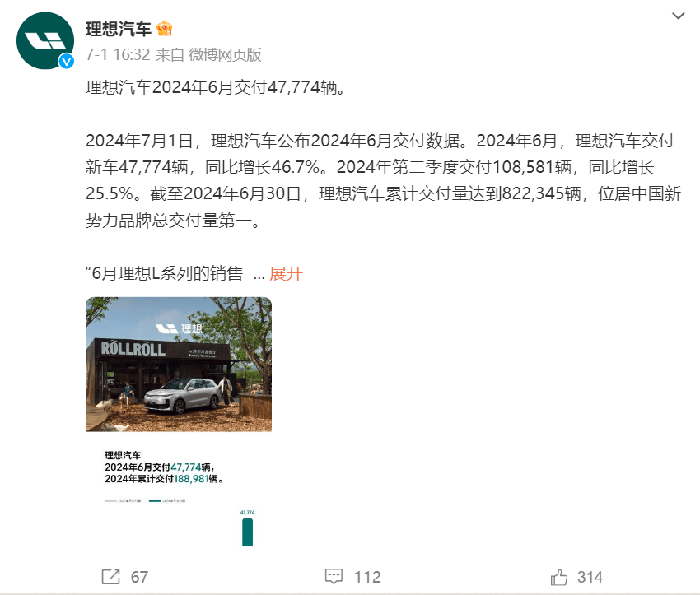Like the post with thumbs-up icon
The width and height of the screenshot is (700, 595).
coord(558,577)
